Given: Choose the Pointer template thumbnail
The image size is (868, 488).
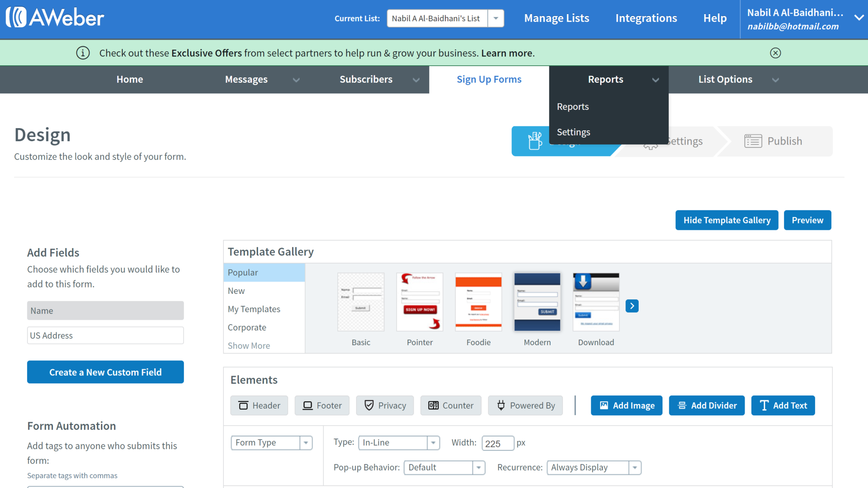Looking at the screenshot, I should tap(420, 302).
